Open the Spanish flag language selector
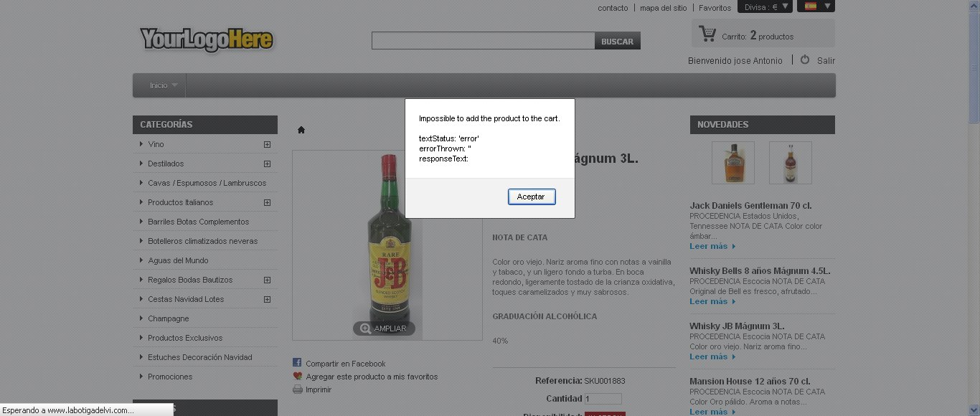The height and width of the screenshot is (416, 980). point(816,6)
